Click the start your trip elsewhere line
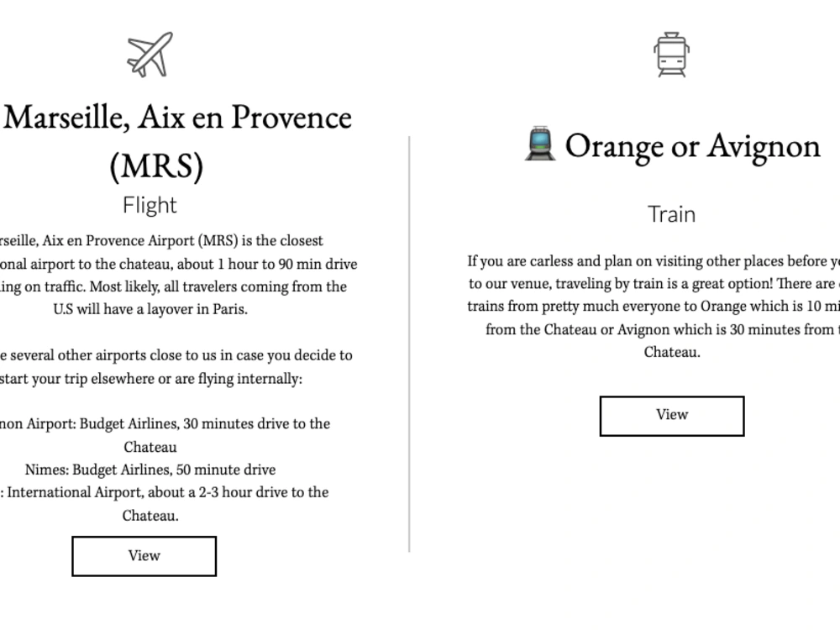Viewport: 840px width, 630px height. click(x=151, y=379)
